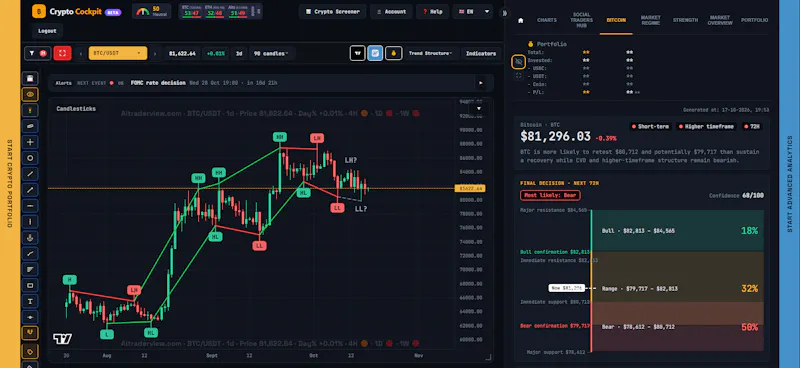
Task: Select the circle drawing tool
Action: (x=30, y=158)
